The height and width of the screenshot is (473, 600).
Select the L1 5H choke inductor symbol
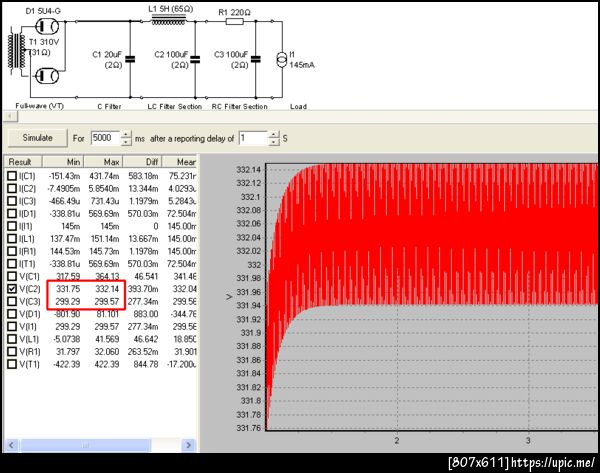click(169, 20)
